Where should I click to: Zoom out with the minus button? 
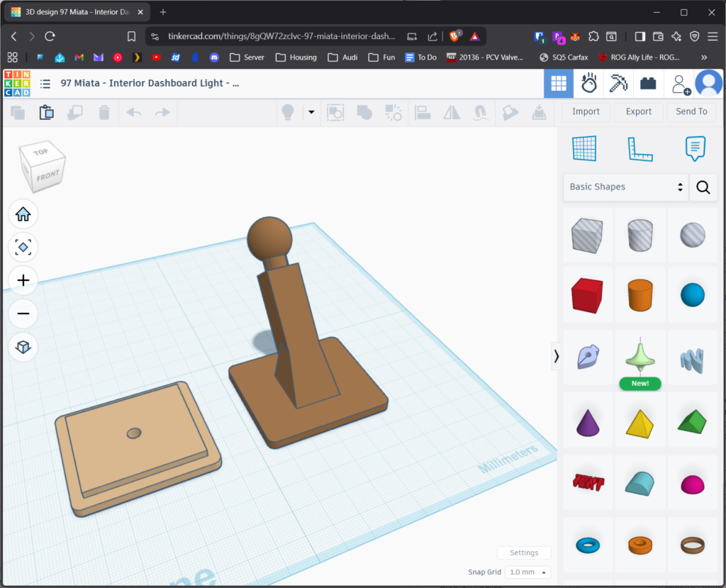click(23, 314)
